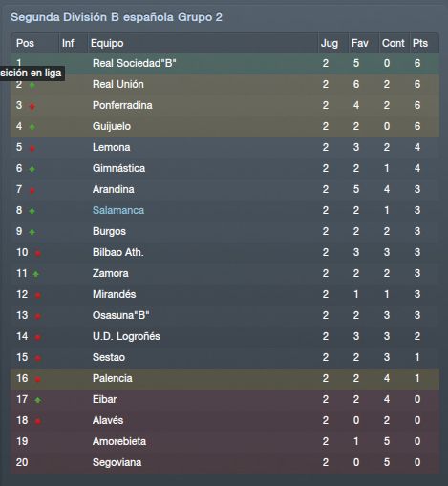Click the green up arrow next to Guijuelo
This screenshot has height=486, width=448.
32,127
